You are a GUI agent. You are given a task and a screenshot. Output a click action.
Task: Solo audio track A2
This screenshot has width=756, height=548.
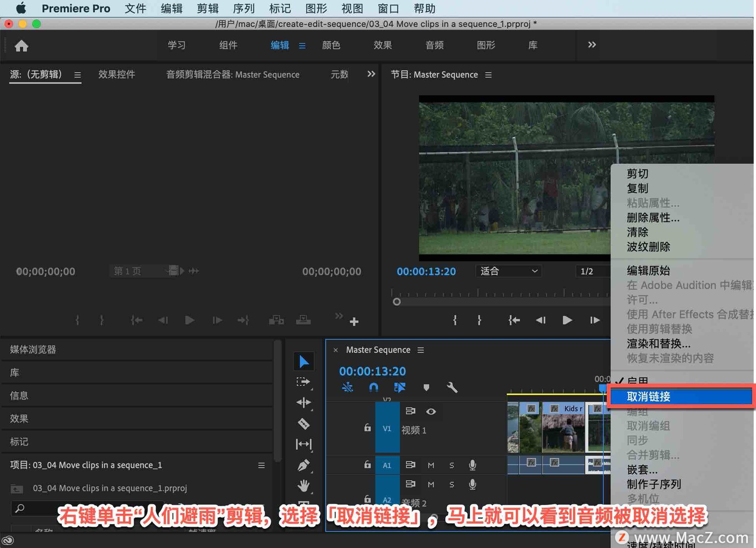coord(452,485)
